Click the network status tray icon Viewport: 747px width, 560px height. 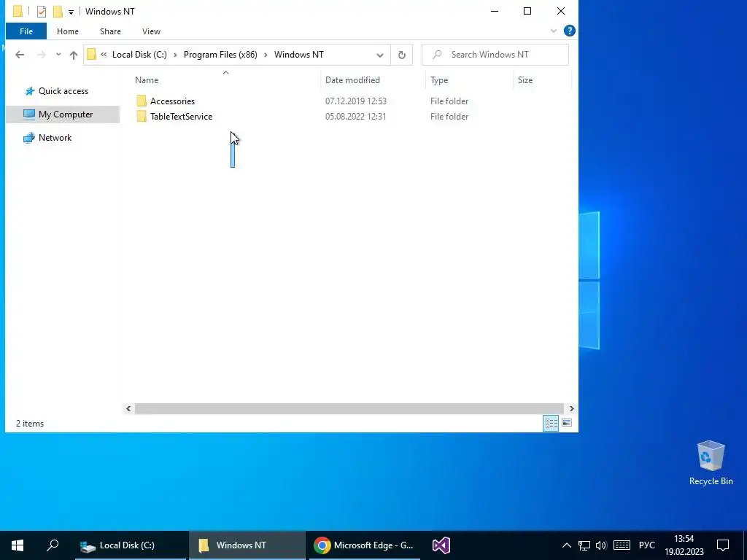click(584, 545)
